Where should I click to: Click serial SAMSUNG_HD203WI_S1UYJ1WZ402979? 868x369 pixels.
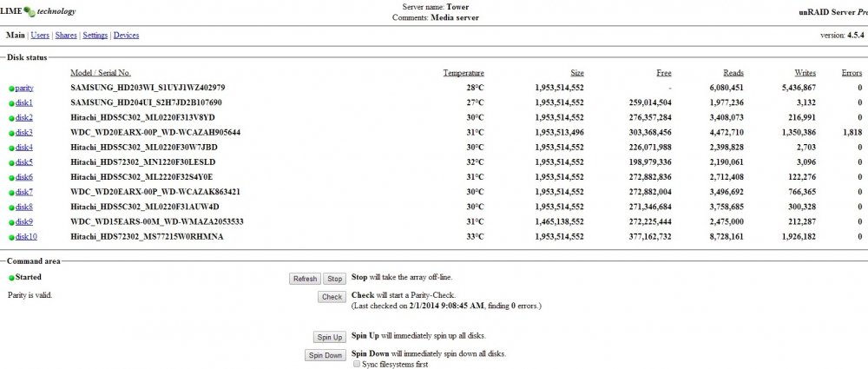[x=148, y=88]
